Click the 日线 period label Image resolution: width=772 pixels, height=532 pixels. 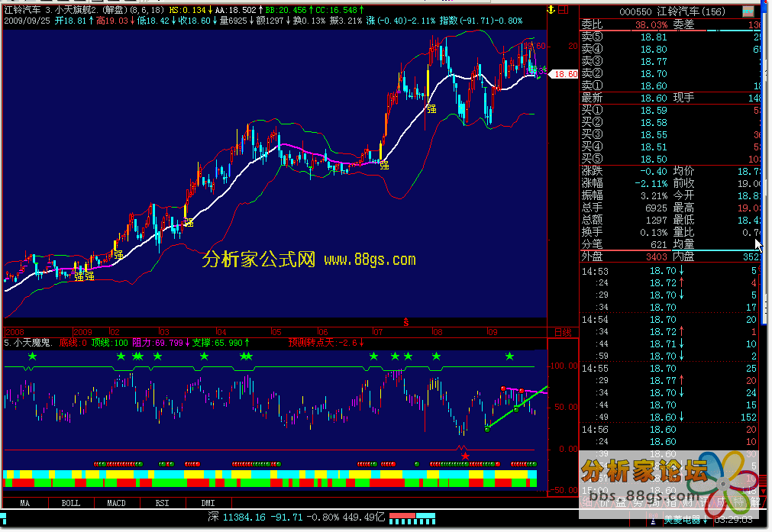[564, 333]
